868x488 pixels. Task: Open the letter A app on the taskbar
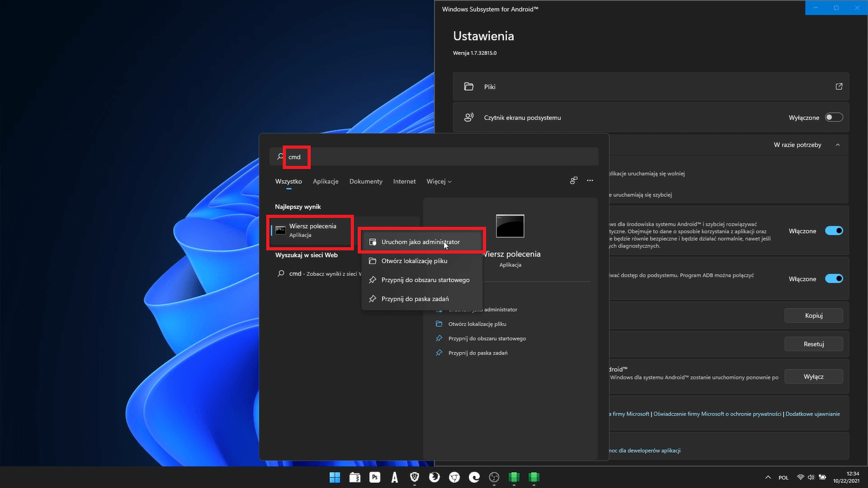[x=395, y=477]
